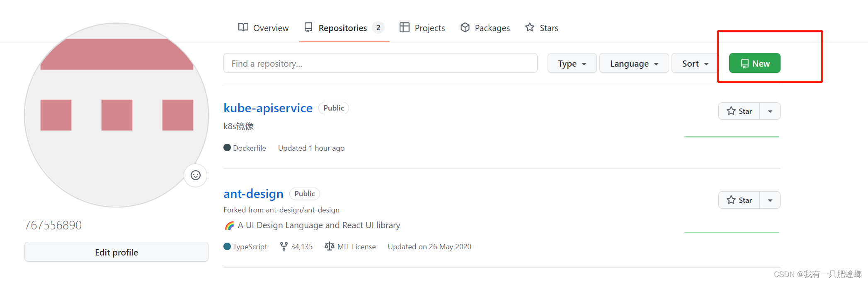Click the Repositories count badge showing 2
Image resolution: width=868 pixels, height=282 pixels.
(x=378, y=28)
